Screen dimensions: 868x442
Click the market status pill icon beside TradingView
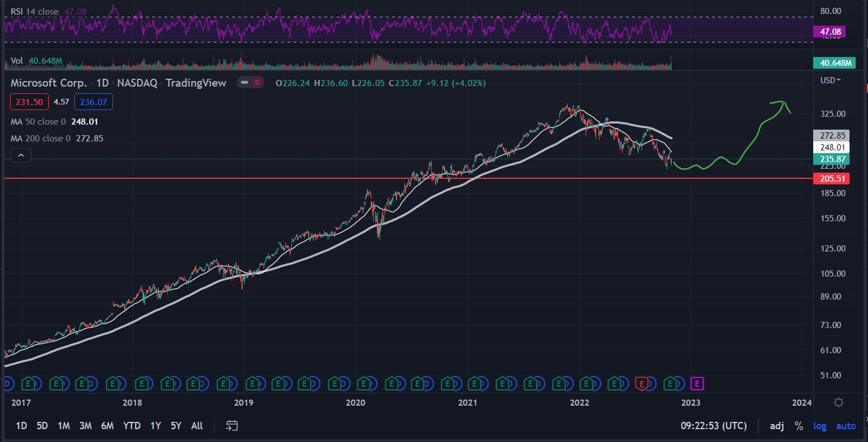[250, 83]
